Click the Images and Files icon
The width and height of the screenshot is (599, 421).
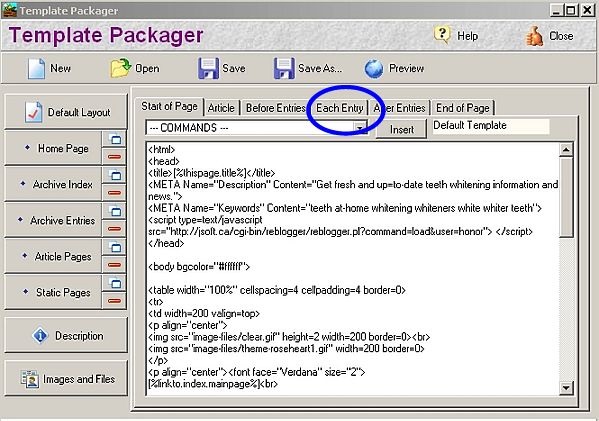[x=30, y=379]
